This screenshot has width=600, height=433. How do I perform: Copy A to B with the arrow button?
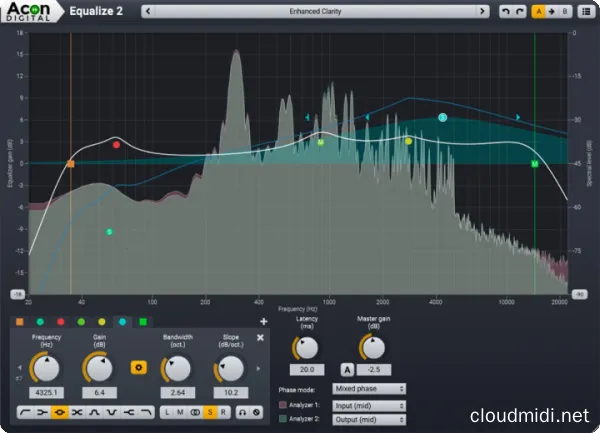pos(551,11)
